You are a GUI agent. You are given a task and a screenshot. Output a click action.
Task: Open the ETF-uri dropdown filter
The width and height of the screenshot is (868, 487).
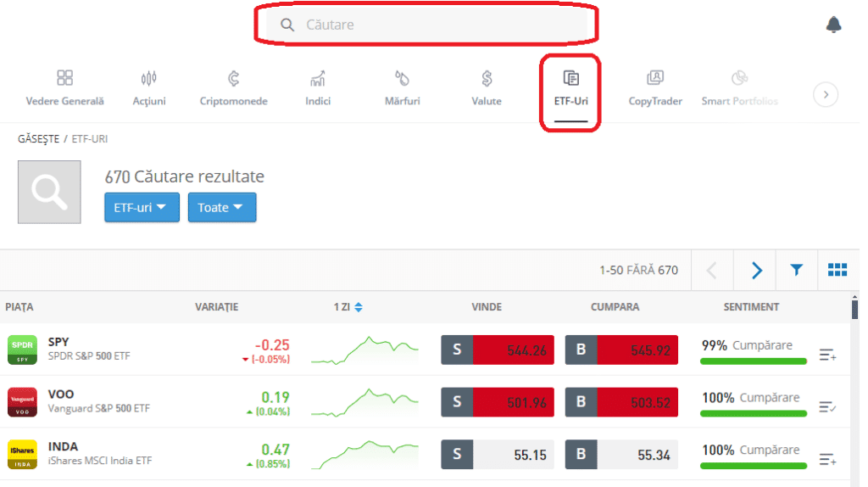(x=142, y=207)
